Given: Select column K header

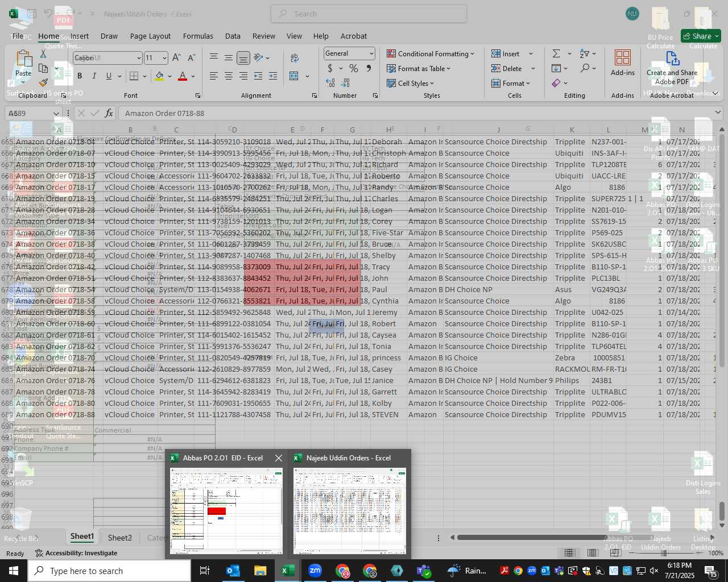Looking at the screenshot, I should pyautogui.click(x=572, y=130).
